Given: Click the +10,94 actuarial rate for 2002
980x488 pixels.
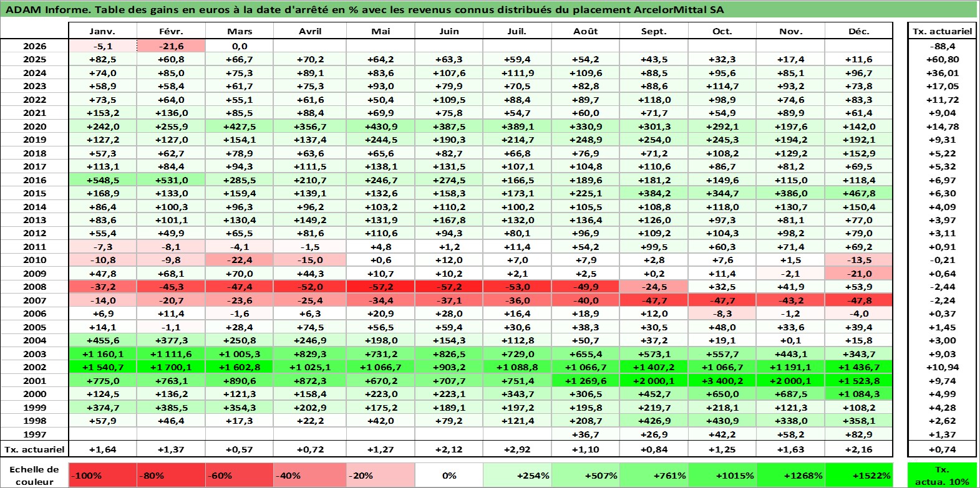Looking at the screenshot, I should pyautogui.click(x=942, y=367).
